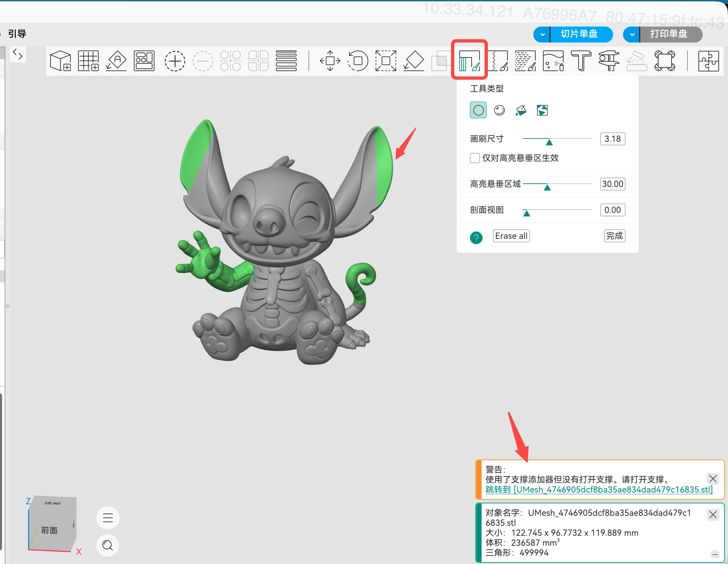Choose the Sphere brush tool type
The height and width of the screenshot is (564, 728).
(499, 110)
